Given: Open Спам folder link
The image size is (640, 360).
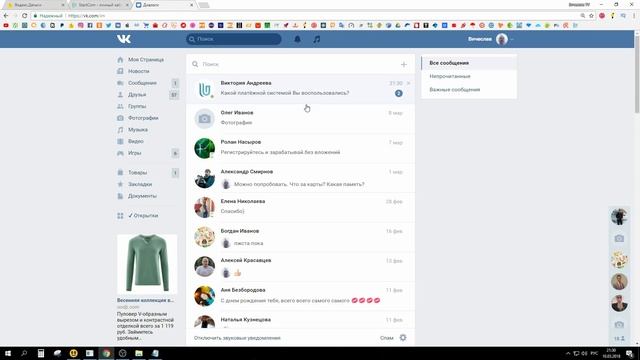Looking at the screenshot, I should (x=387, y=338).
